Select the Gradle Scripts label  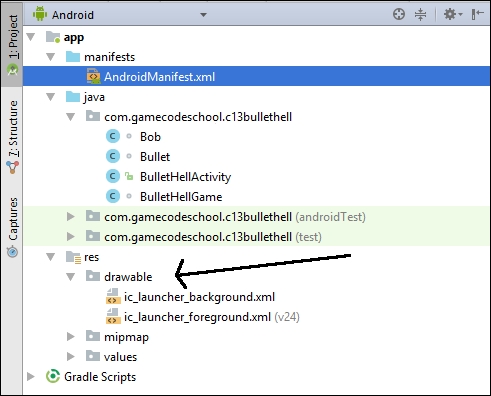100,377
